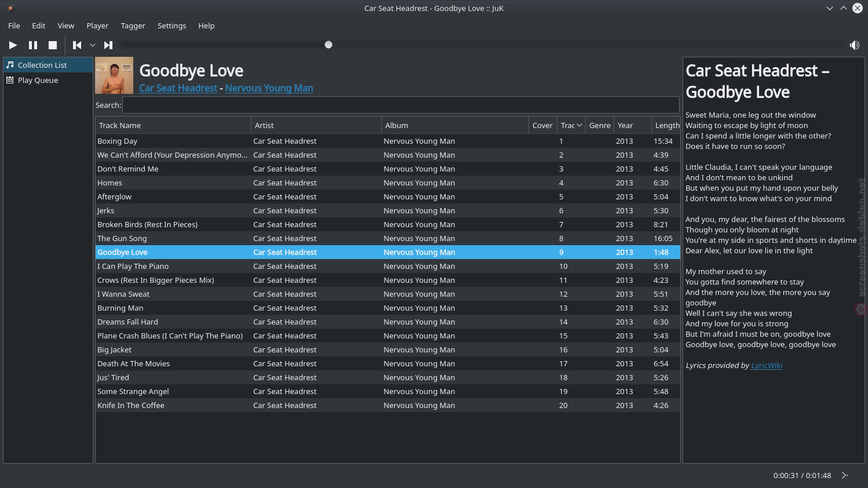Viewport: 868px width, 488px height.
Task: Sort by Genre column header
Action: coord(600,125)
